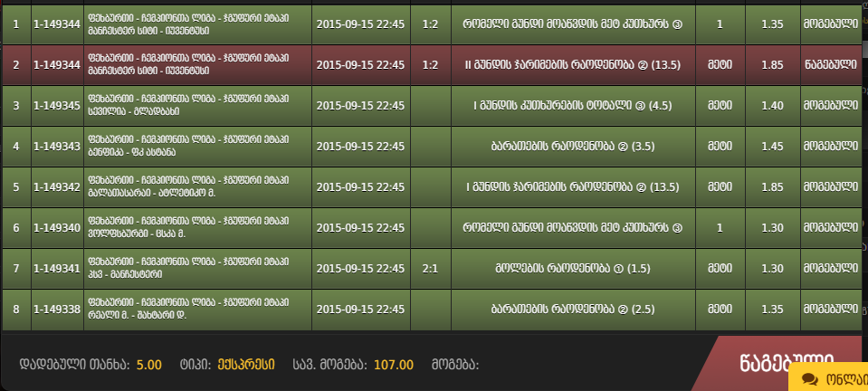
Task: Click odds 1.30 in the ვოლფსბურგი row
Action: click(x=772, y=228)
